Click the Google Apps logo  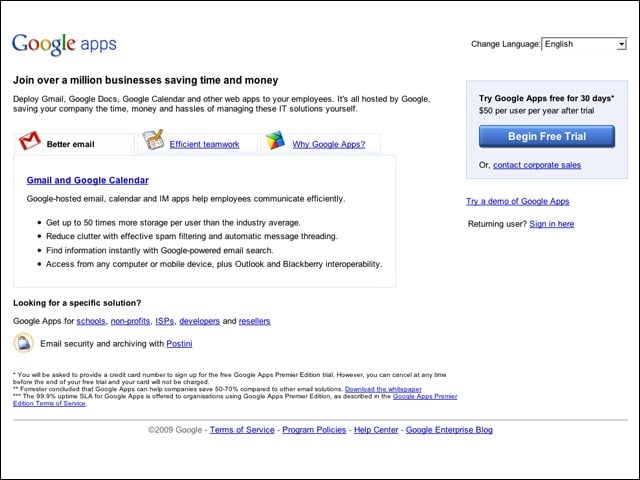coord(64,44)
